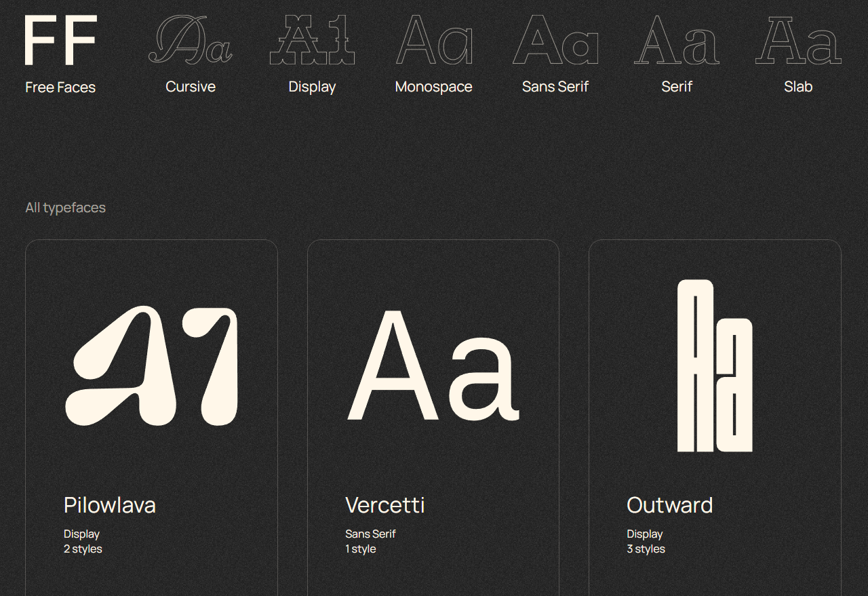868x596 pixels.
Task: Select the Slab menu label
Action: coord(798,87)
